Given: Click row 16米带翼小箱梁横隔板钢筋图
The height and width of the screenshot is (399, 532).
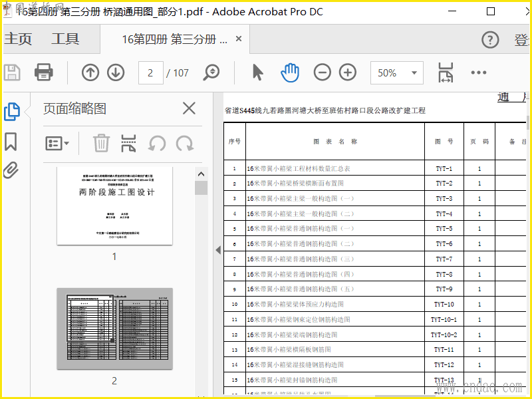Looking at the screenshot, I should tap(335, 350).
